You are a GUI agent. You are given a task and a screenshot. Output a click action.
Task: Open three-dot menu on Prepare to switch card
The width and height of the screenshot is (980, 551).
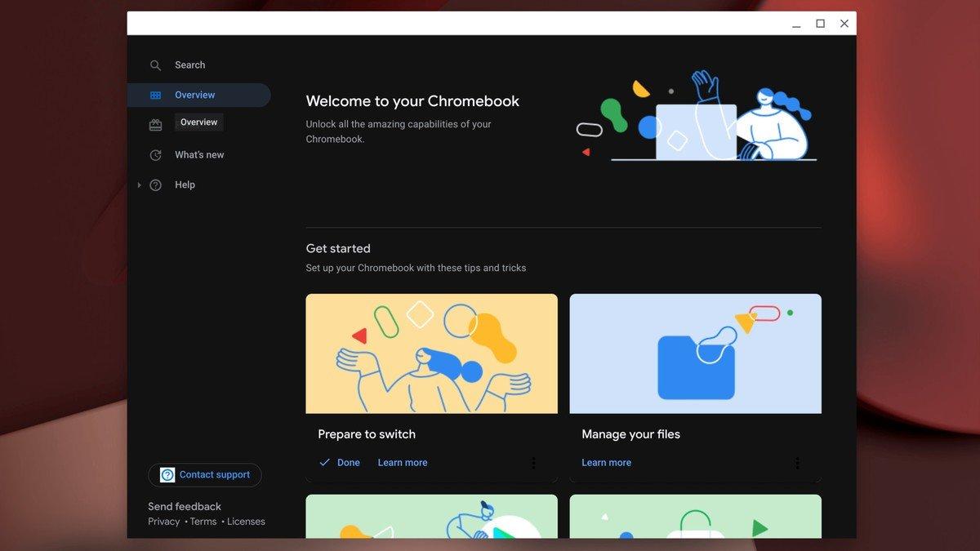[x=533, y=462]
